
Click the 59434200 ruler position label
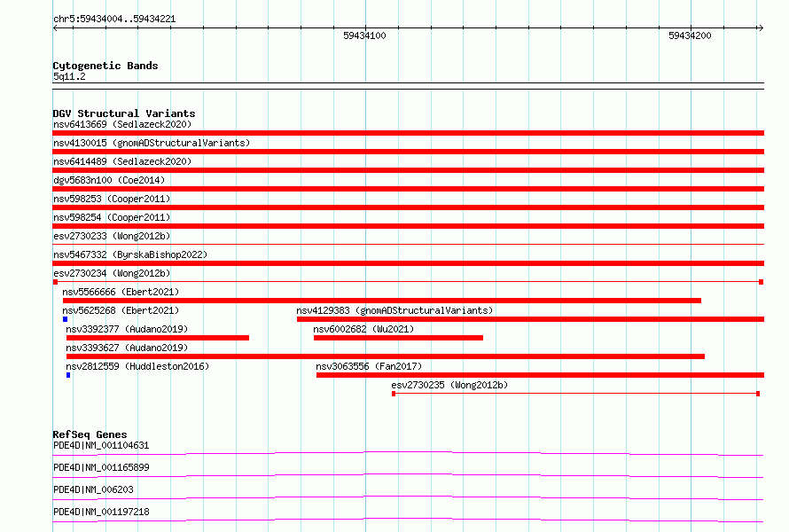coord(690,35)
